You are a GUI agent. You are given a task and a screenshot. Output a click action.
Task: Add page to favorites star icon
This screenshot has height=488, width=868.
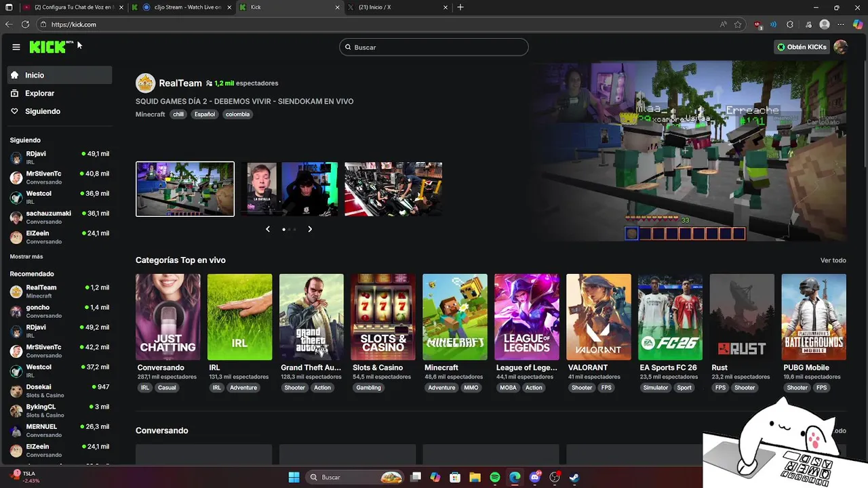point(738,24)
